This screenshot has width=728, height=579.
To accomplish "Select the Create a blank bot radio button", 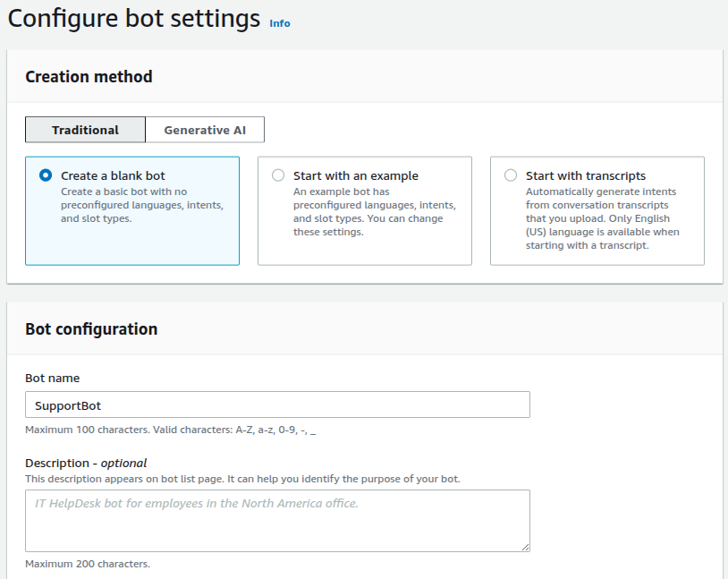I will 46,175.
